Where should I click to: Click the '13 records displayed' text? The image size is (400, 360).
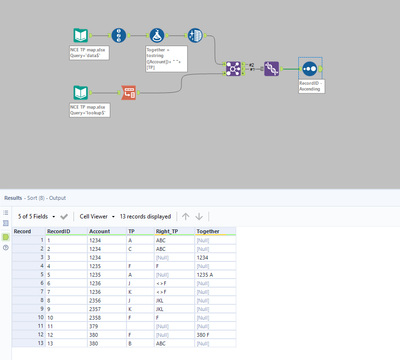click(x=145, y=217)
